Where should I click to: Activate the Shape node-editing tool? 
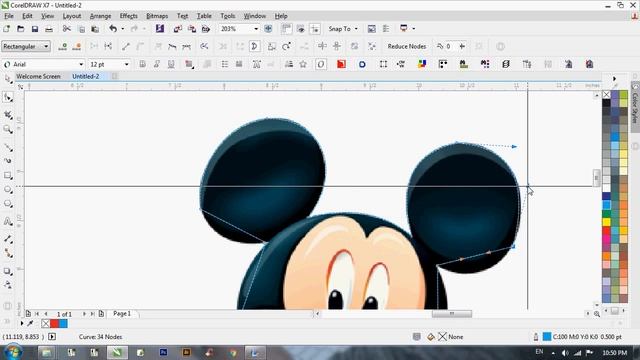pos(8,98)
